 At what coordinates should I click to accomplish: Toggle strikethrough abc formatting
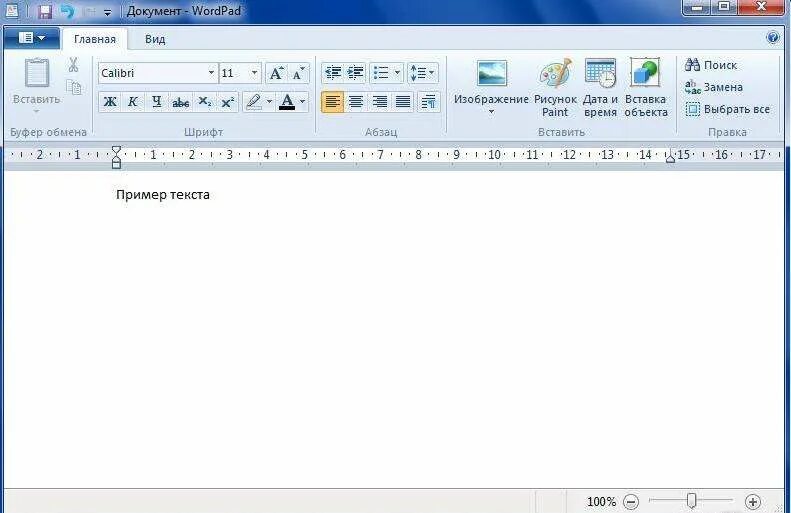pyautogui.click(x=180, y=102)
